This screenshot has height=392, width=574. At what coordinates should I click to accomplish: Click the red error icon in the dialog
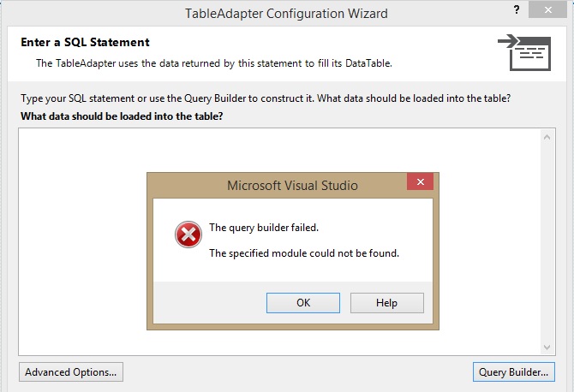(x=188, y=235)
